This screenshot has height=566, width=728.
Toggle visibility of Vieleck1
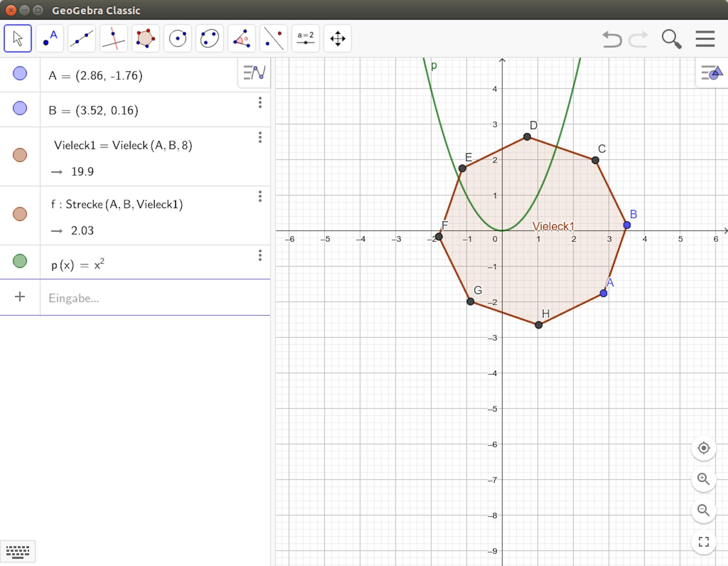coord(20,155)
